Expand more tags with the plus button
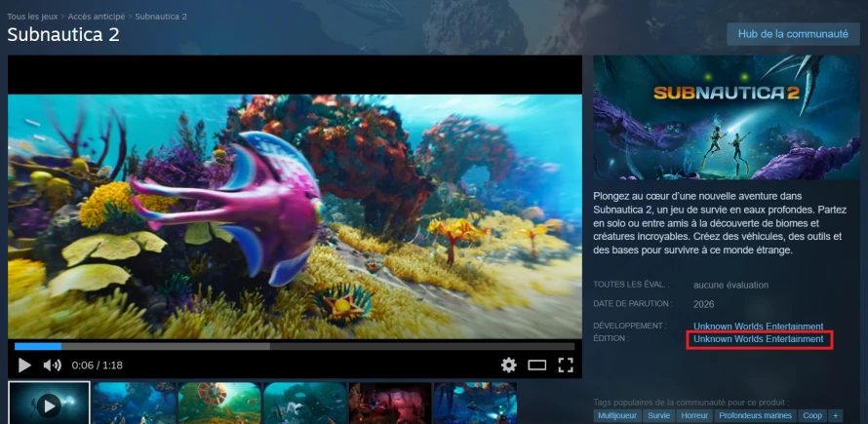Image resolution: width=868 pixels, height=424 pixels. pos(836,415)
